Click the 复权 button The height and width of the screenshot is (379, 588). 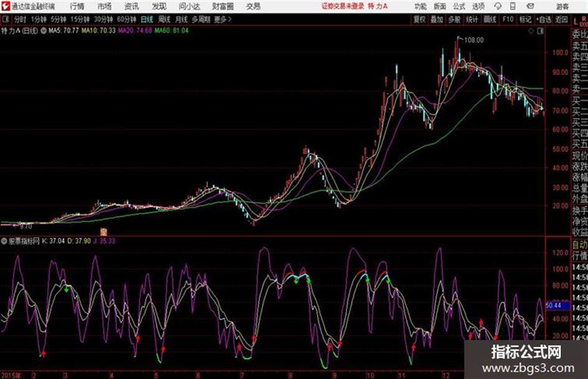(419, 19)
